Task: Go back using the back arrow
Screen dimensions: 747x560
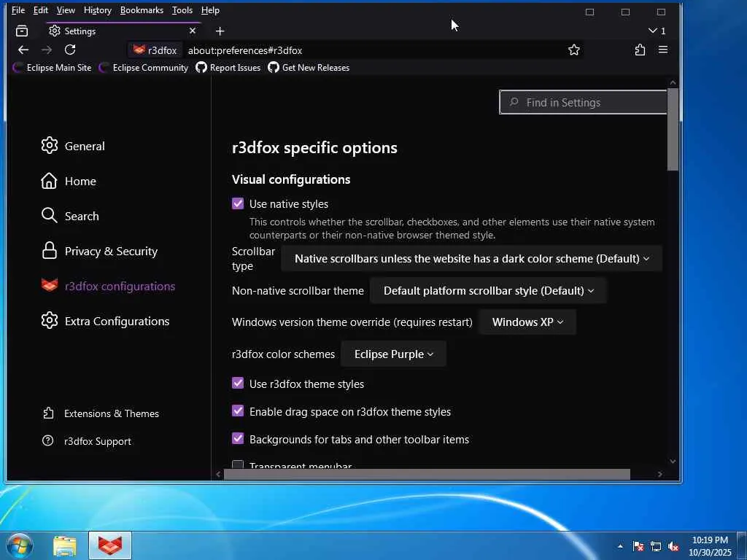Action: click(23, 50)
